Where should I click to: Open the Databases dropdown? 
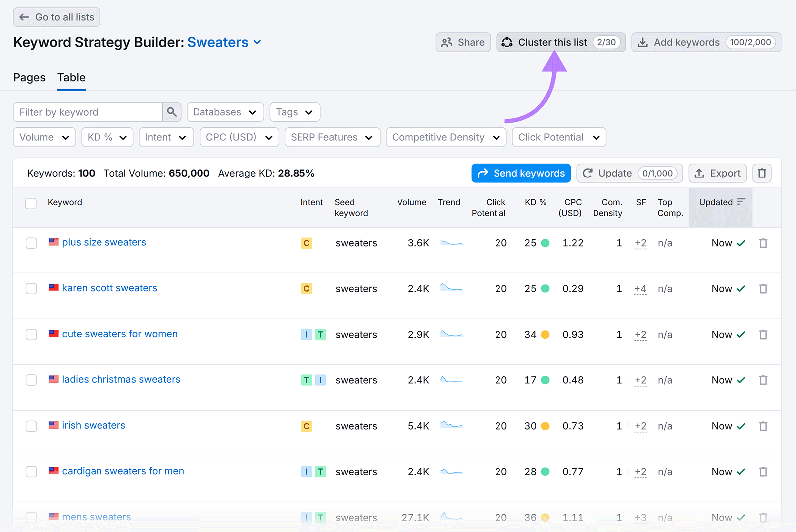225,112
